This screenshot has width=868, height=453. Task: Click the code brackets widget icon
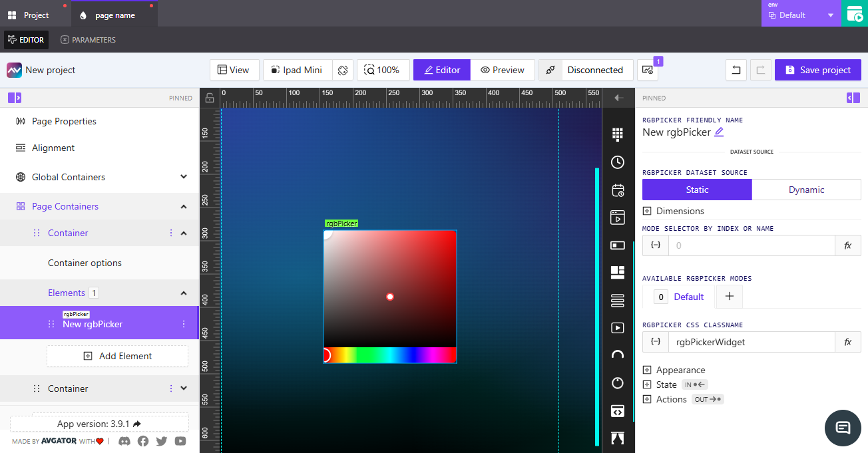(618, 410)
